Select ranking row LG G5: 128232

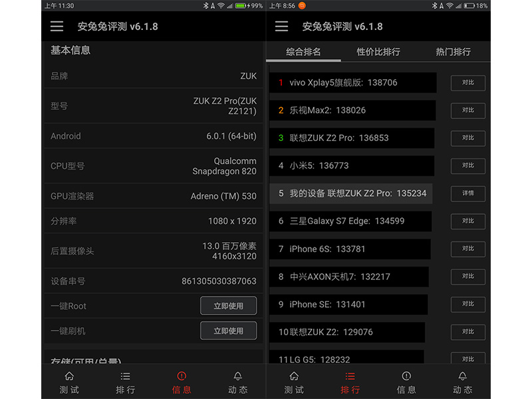click(x=346, y=357)
